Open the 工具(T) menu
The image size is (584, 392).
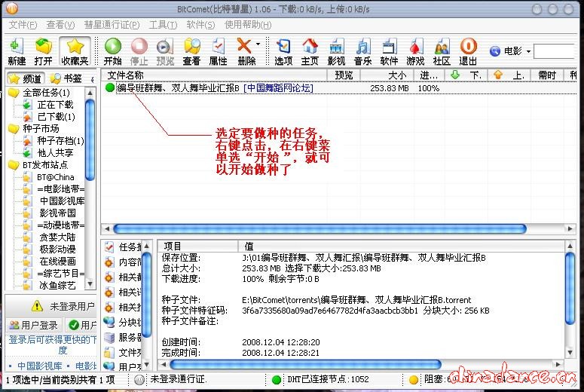(163, 25)
